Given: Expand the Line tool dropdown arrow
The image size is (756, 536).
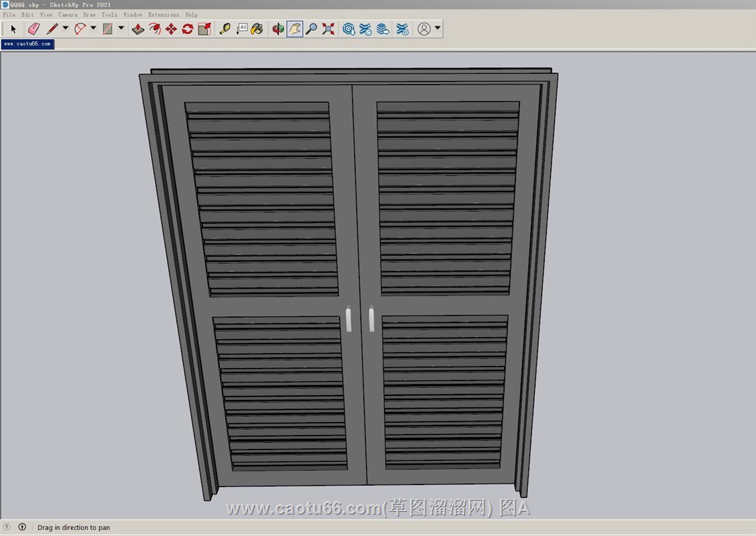Looking at the screenshot, I should (x=66, y=28).
